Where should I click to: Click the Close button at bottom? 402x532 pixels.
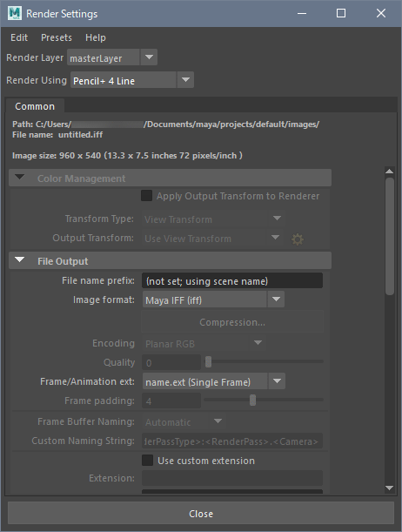[x=201, y=514]
